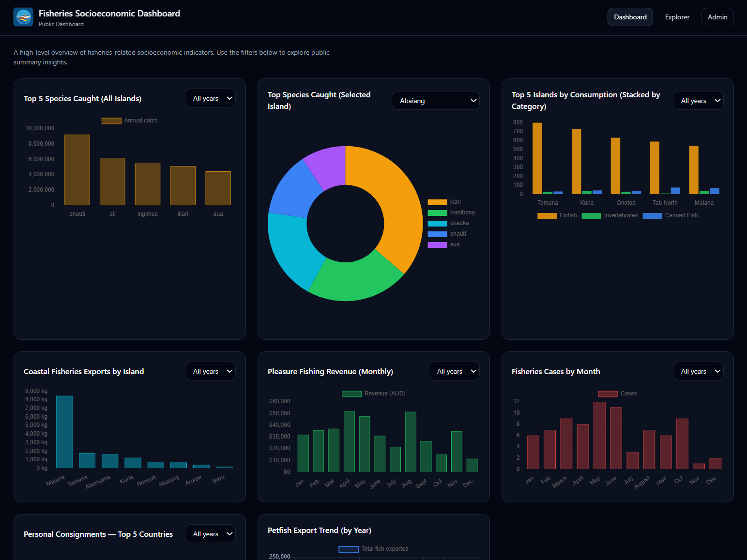Click the Tamana Finfish consumption bar
Image resolution: width=747 pixels, height=560 pixels.
click(537, 158)
